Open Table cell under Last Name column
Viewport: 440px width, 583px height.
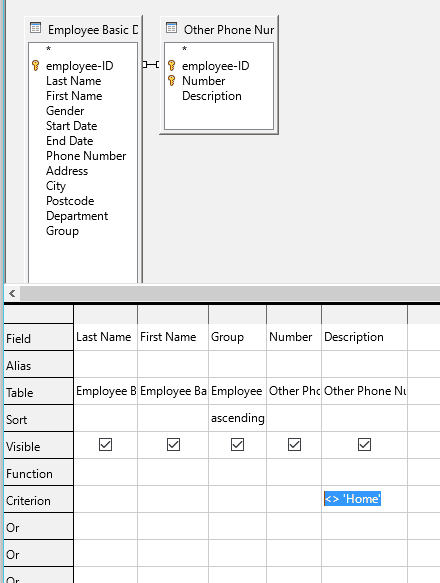(x=106, y=391)
